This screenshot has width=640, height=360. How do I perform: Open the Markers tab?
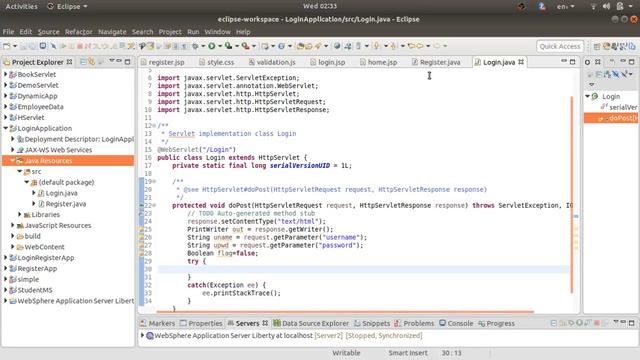point(158,323)
